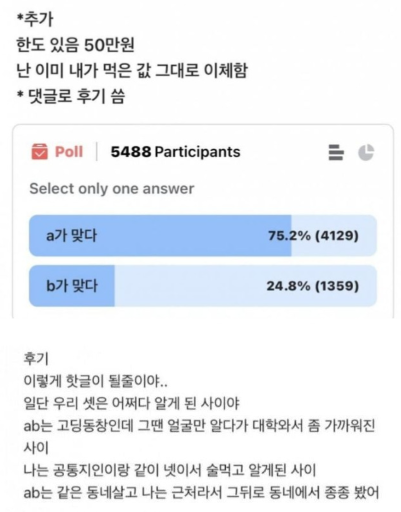Click the line starting '나는 공통지인이랑'
This screenshot has height=512, width=401.
pos(170,470)
